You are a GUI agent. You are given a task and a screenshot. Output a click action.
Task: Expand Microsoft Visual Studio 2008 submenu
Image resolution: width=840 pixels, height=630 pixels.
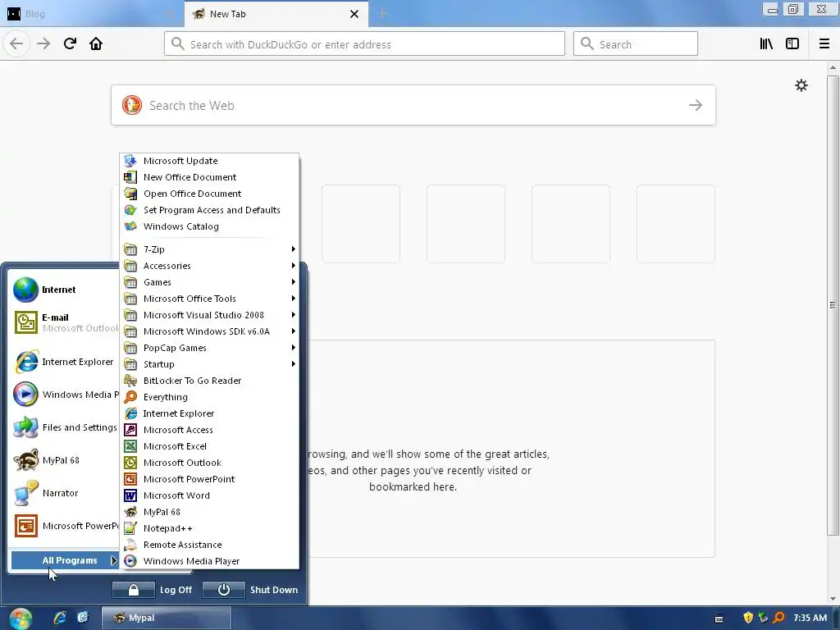pyautogui.click(x=209, y=315)
